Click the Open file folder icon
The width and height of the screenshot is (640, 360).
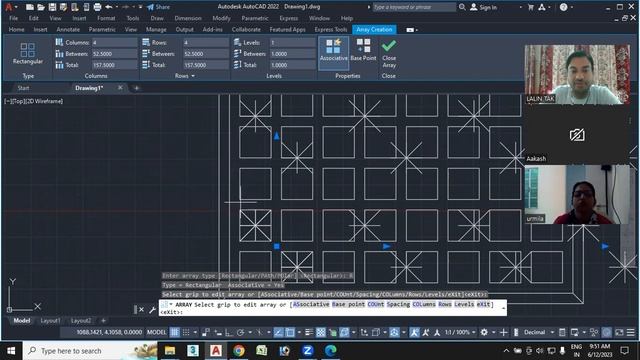coord(41,7)
